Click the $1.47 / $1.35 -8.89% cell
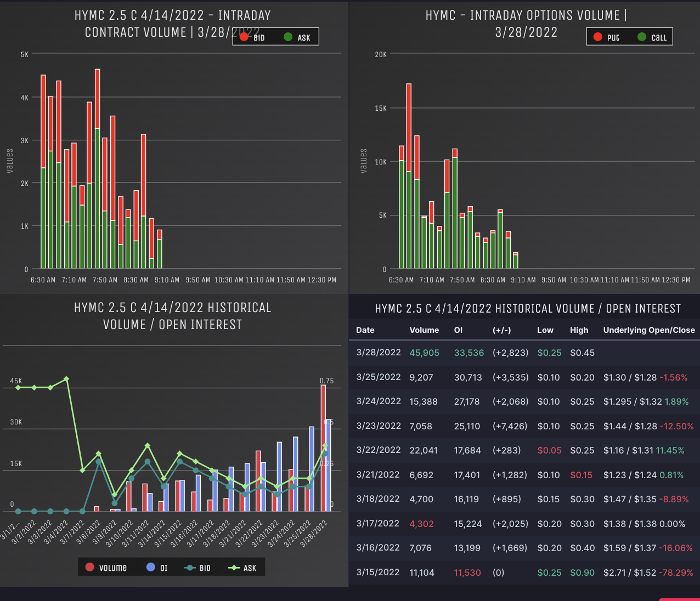 [x=646, y=500]
